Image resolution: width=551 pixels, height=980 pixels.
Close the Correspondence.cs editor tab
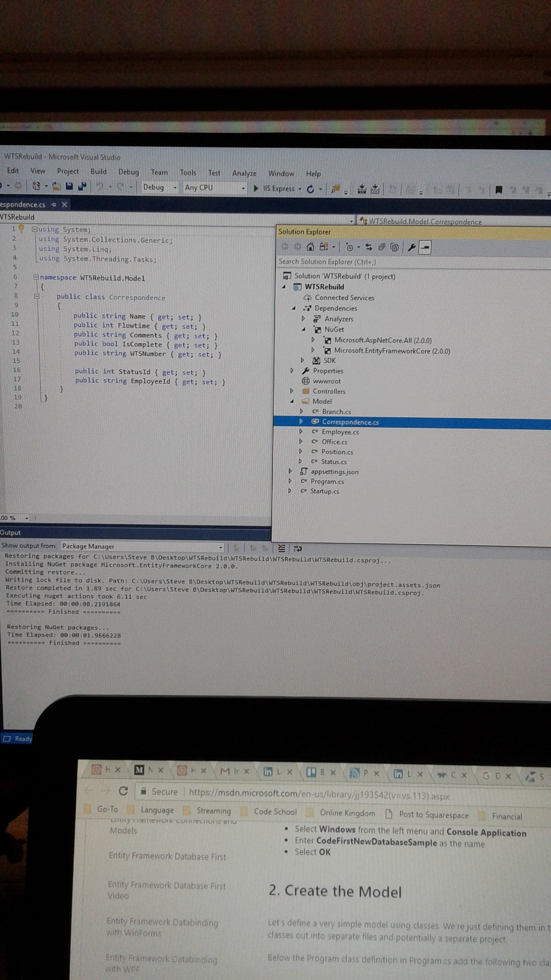(64, 204)
